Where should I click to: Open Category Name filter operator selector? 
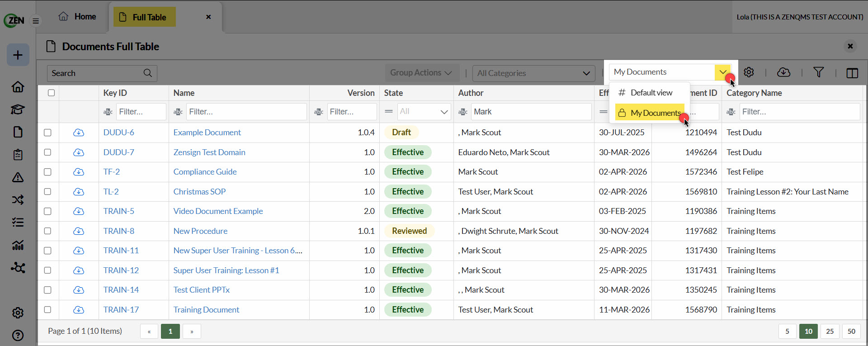[x=731, y=112]
